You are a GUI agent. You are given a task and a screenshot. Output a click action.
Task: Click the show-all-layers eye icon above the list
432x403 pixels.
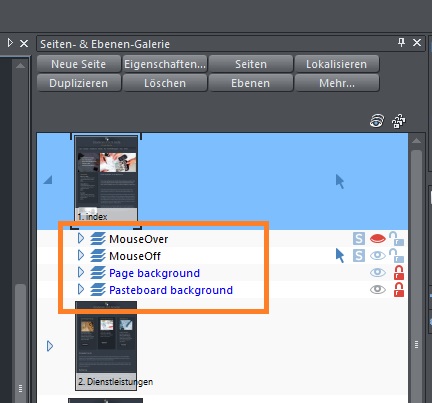coord(377,121)
